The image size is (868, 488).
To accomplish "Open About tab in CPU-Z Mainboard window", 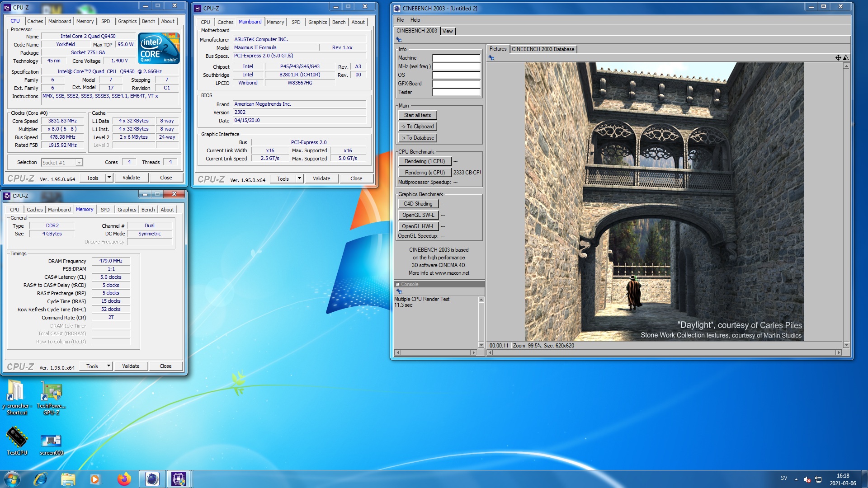I will [x=358, y=22].
